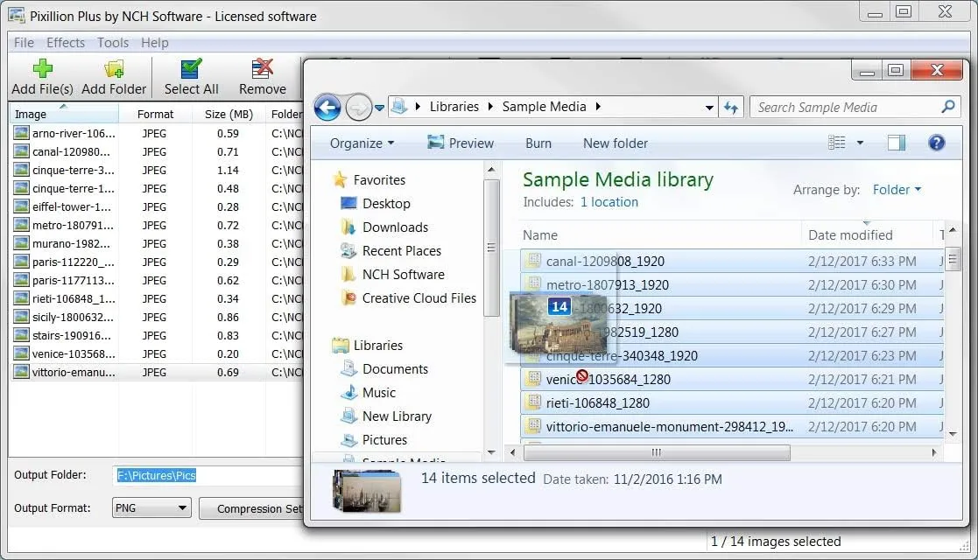Click the Favorites star icon

pos(340,179)
